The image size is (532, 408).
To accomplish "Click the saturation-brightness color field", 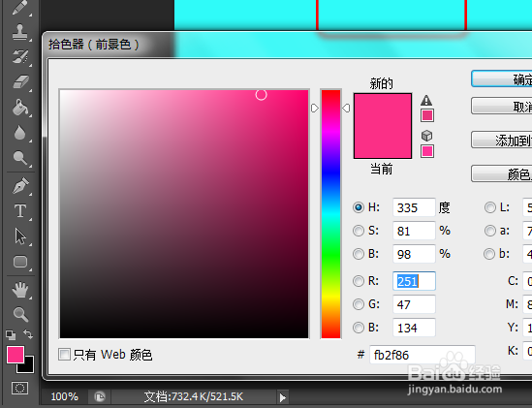I will [184, 214].
